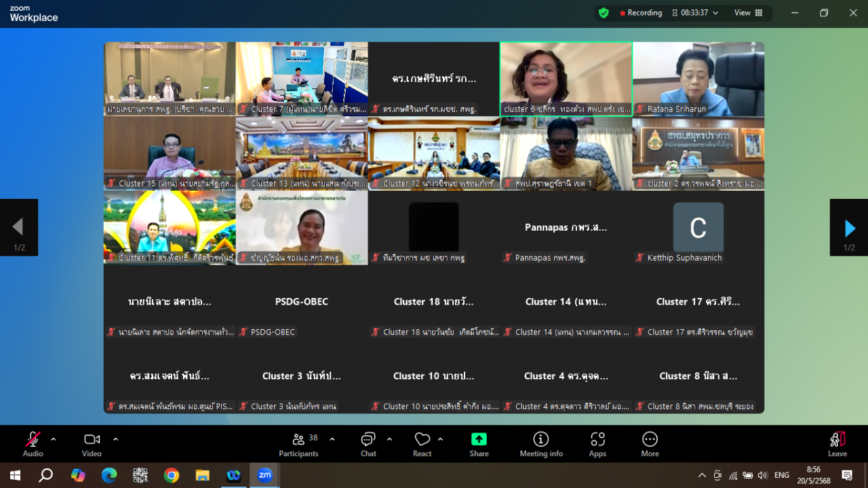Expand participants options chevron
The image size is (868, 488).
332,438
